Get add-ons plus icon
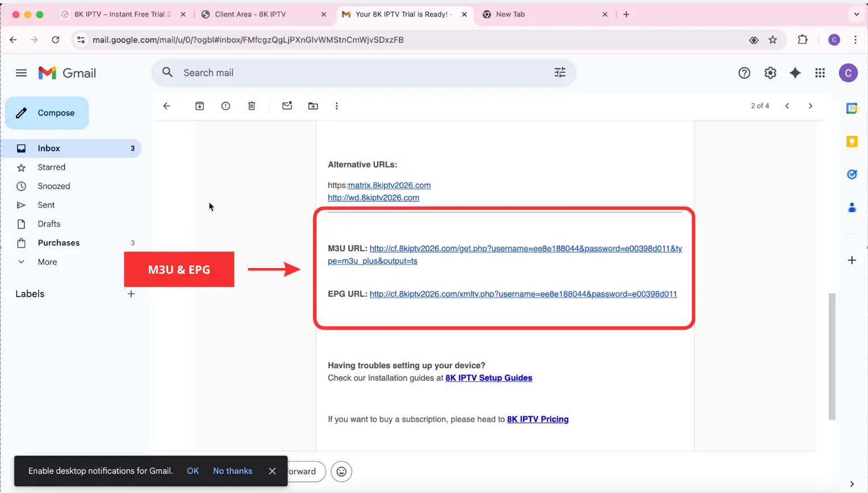The height and width of the screenshot is (493, 868). tap(852, 260)
